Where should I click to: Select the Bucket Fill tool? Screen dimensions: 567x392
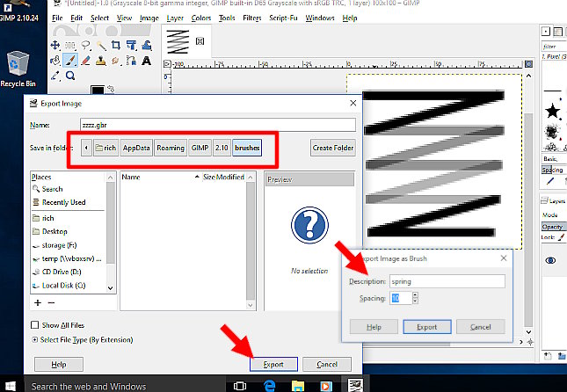click(55, 61)
